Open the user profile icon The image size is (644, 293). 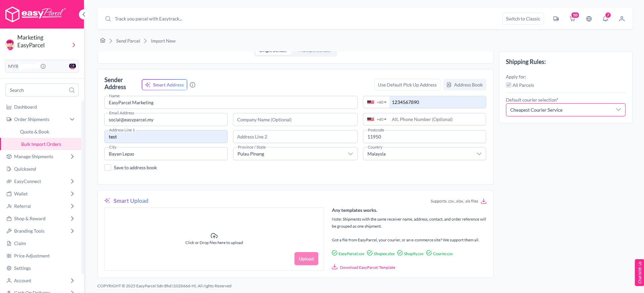pos(622,19)
